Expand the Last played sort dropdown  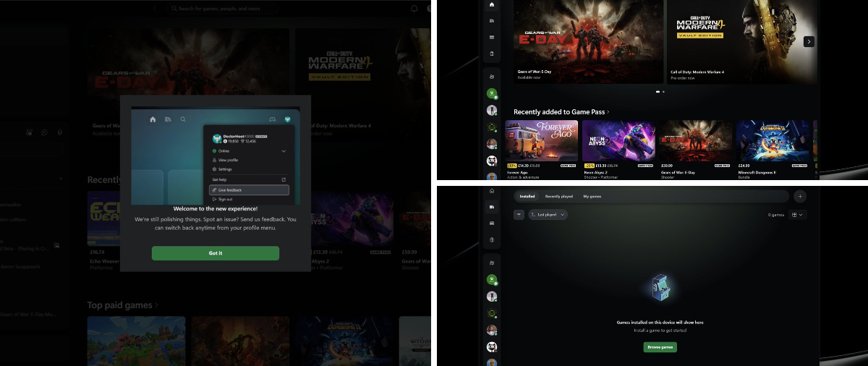coord(548,215)
